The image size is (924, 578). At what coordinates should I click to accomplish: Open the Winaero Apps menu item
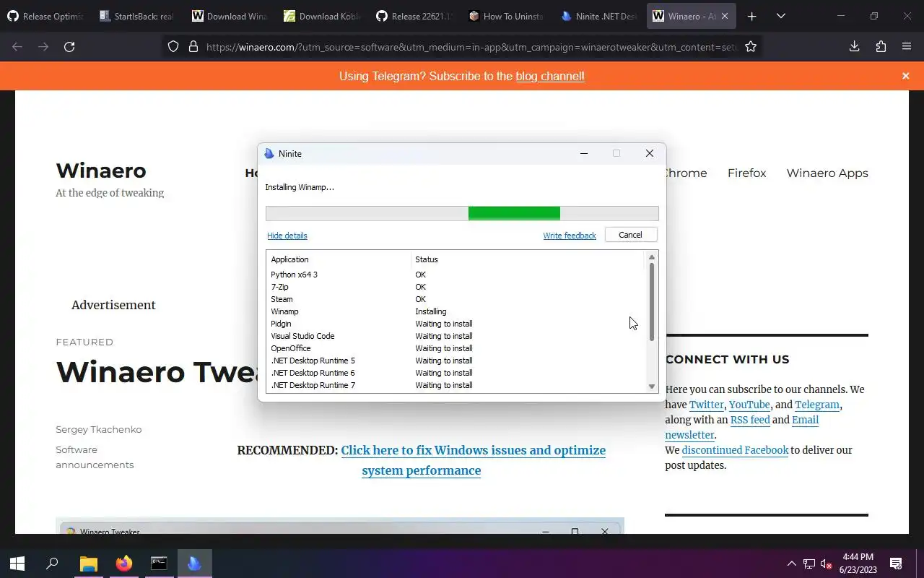coord(827,173)
